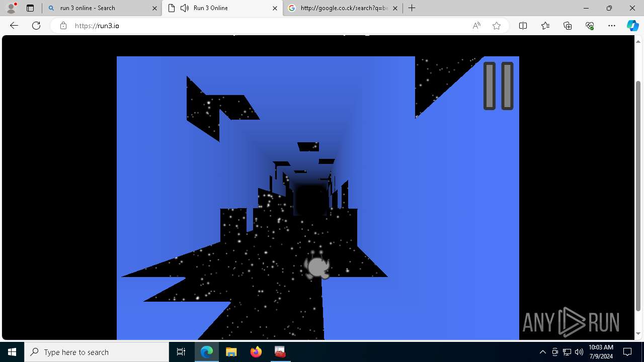Close the google.co.ck tab

(395, 8)
